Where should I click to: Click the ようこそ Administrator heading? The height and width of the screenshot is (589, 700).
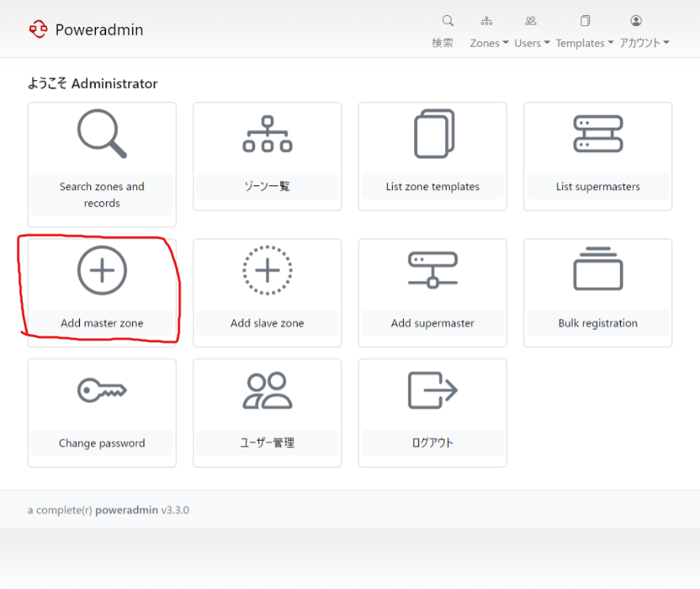pyautogui.click(x=93, y=83)
